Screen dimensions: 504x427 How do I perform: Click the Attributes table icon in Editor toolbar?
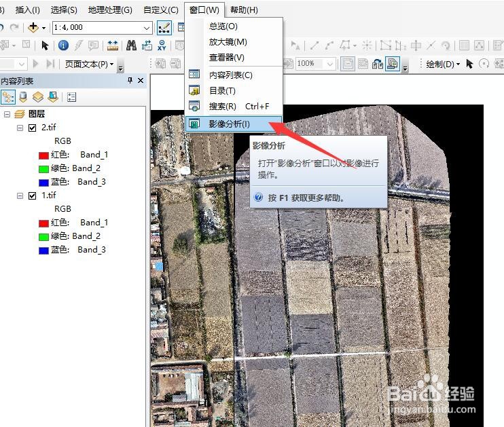click(463, 45)
